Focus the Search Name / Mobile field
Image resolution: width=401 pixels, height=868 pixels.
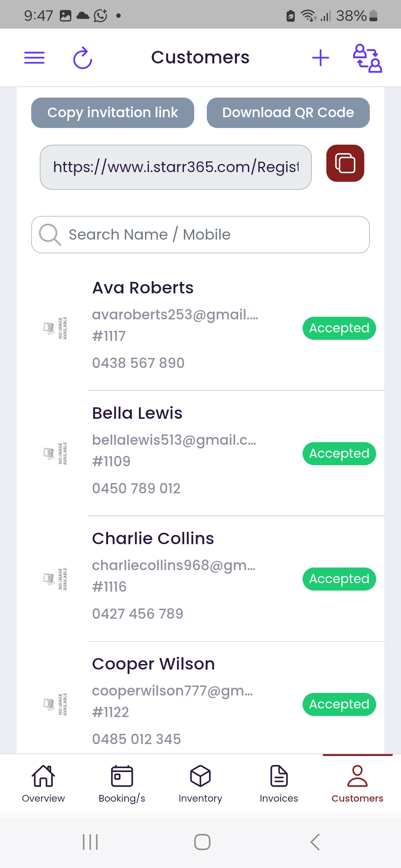[200, 234]
